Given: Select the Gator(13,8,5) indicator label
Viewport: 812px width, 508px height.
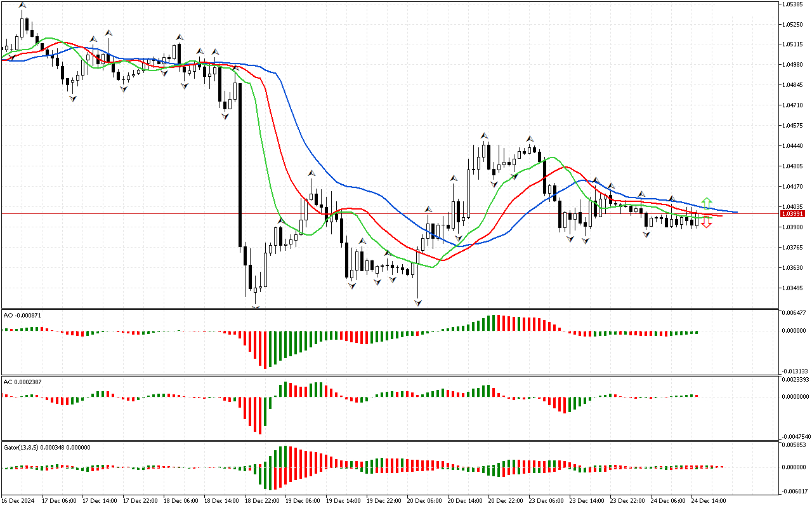Looking at the screenshot, I should [47, 447].
